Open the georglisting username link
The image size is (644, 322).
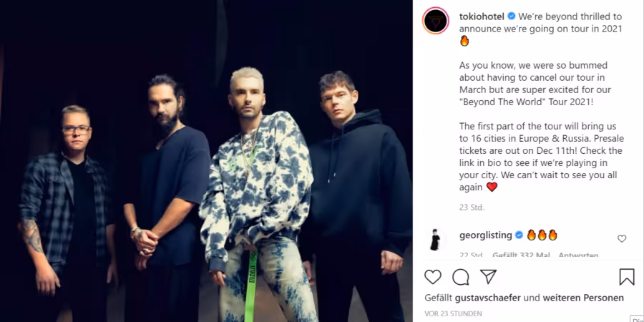[485, 235]
